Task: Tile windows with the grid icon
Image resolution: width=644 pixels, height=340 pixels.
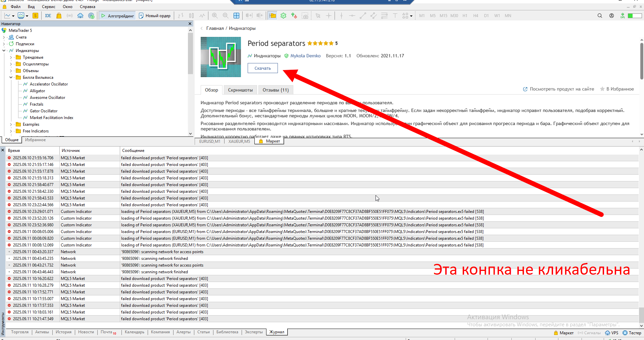Action: 236,15
